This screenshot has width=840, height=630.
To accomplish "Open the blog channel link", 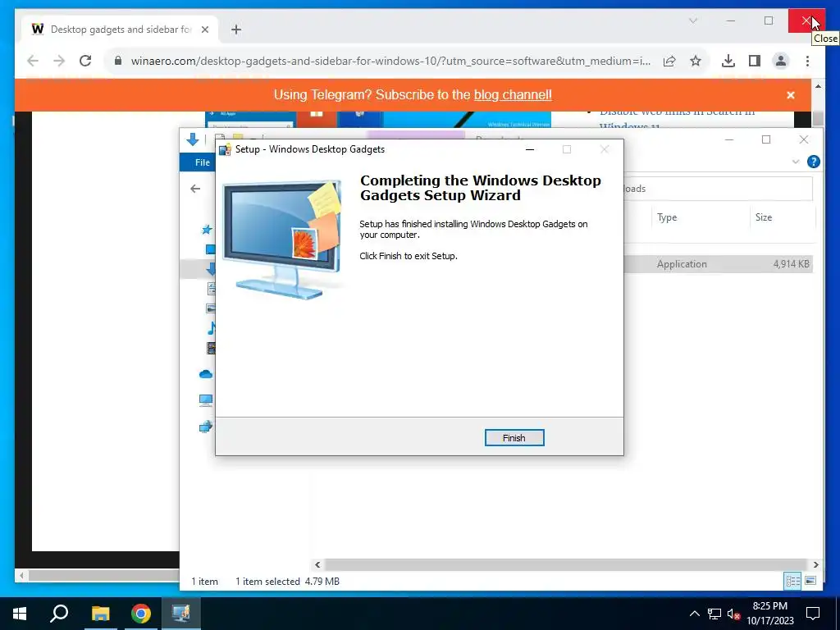I will point(513,95).
